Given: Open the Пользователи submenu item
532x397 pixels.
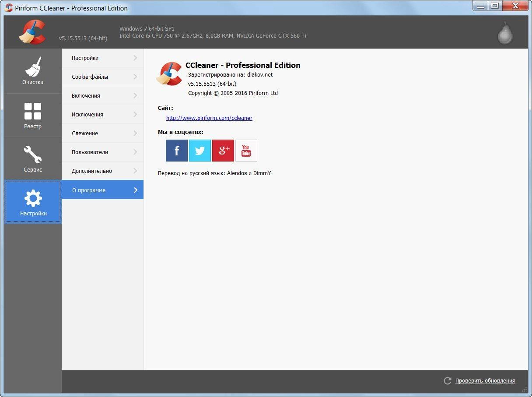Looking at the screenshot, I should tap(102, 152).
